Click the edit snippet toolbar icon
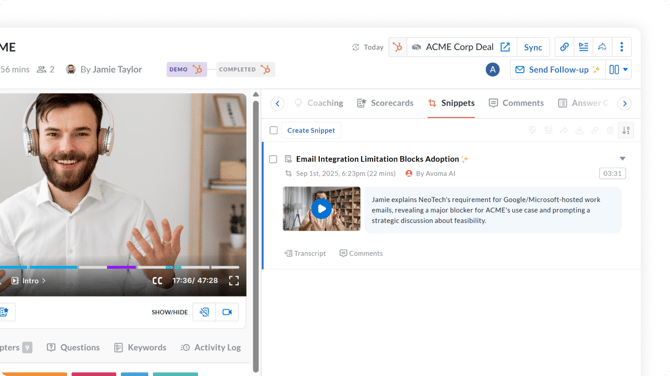 (532, 130)
